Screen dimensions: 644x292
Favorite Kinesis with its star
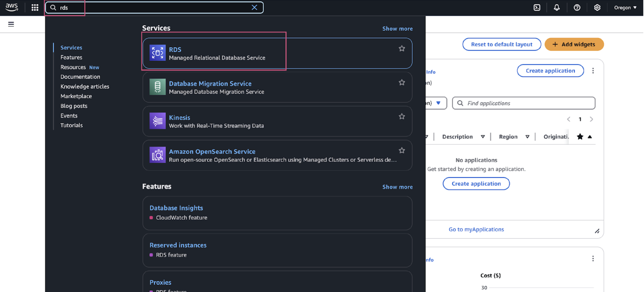(x=402, y=117)
